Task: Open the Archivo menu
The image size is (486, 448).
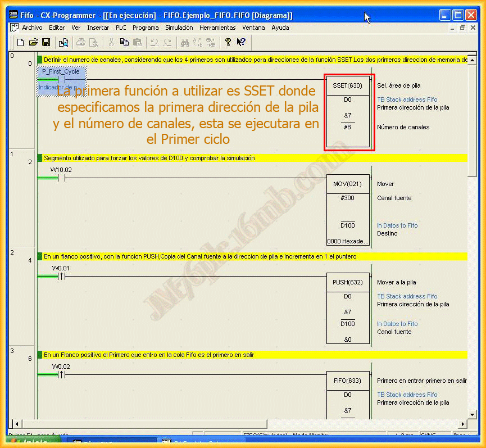Action: pos(32,28)
